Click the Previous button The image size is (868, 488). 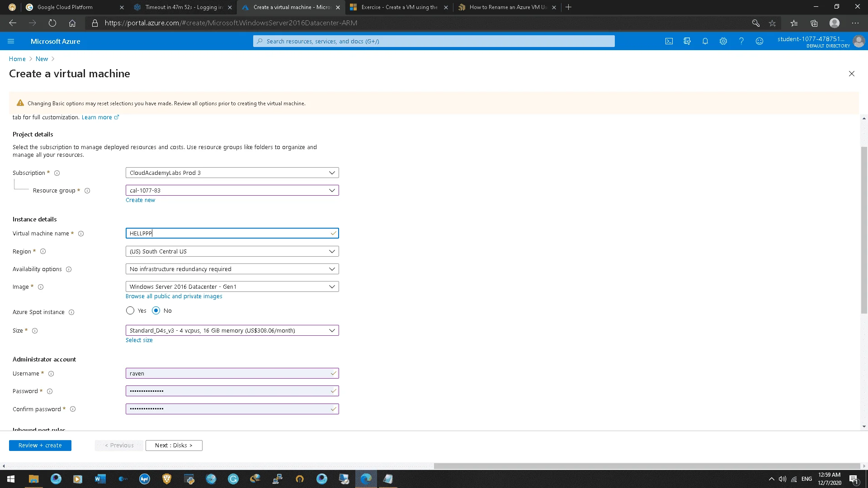pyautogui.click(x=119, y=446)
